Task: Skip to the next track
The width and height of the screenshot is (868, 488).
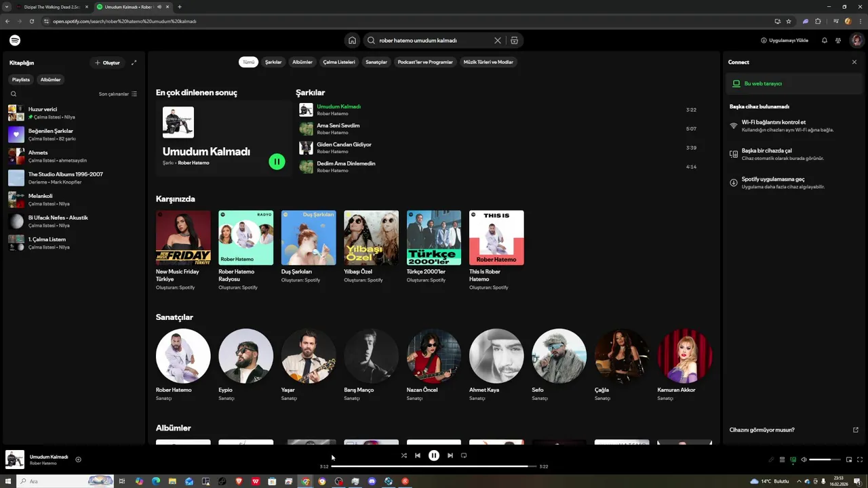Action: pos(450,455)
